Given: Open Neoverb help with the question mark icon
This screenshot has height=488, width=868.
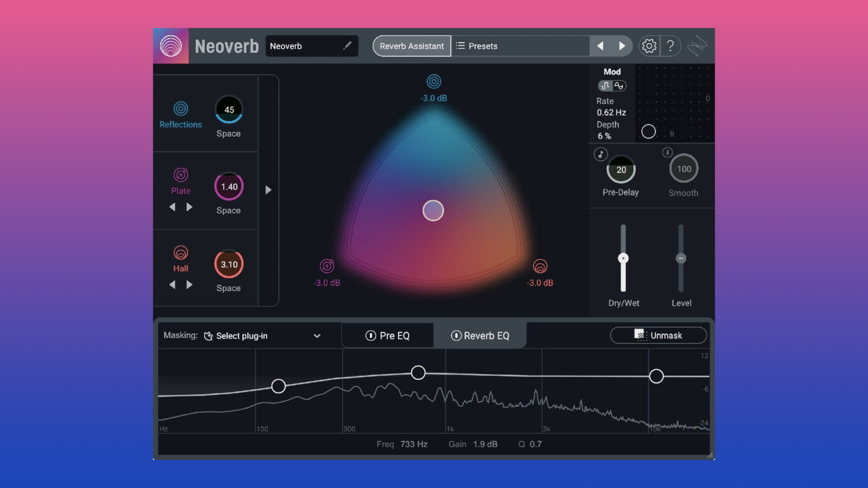Looking at the screenshot, I should pyautogui.click(x=671, y=46).
